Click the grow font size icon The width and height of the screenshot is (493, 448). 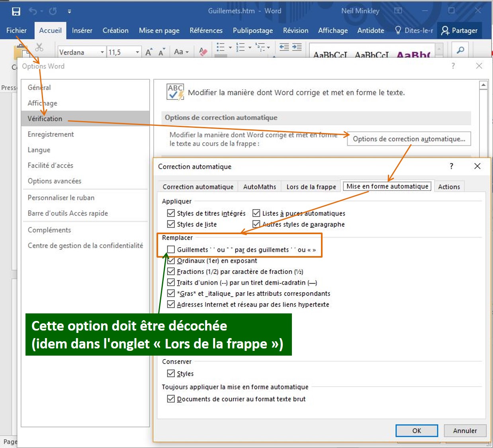coord(149,52)
